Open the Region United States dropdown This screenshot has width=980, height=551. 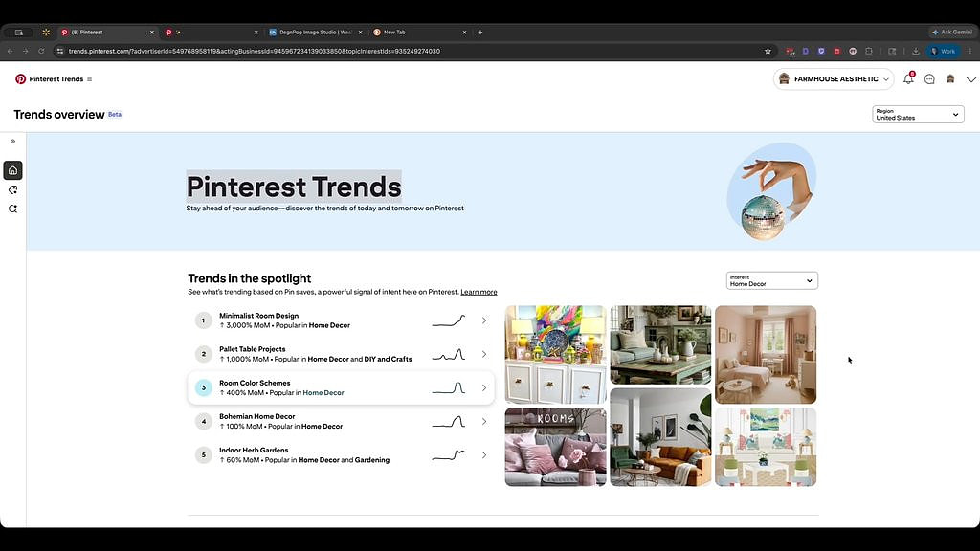(918, 115)
